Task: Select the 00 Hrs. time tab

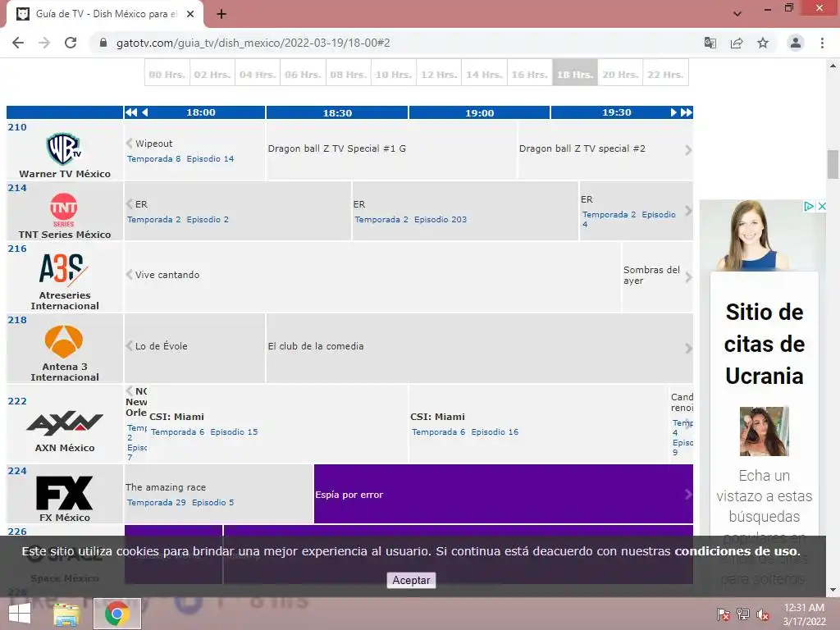Action: (167, 74)
